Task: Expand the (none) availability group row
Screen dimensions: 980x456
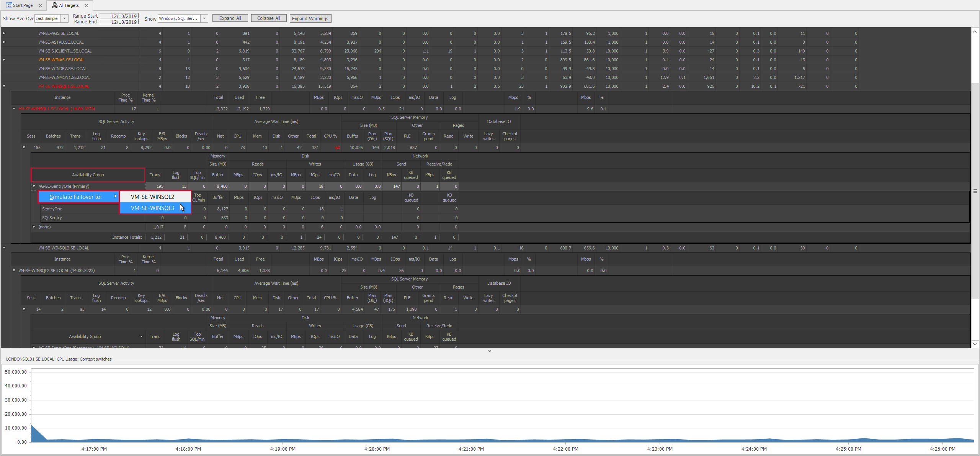Action: click(x=34, y=227)
